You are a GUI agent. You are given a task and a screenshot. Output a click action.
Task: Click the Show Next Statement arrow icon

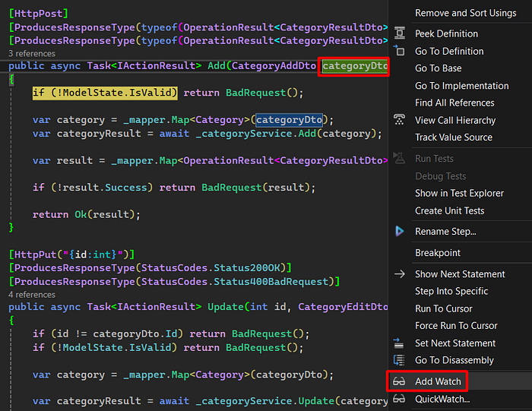point(399,274)
